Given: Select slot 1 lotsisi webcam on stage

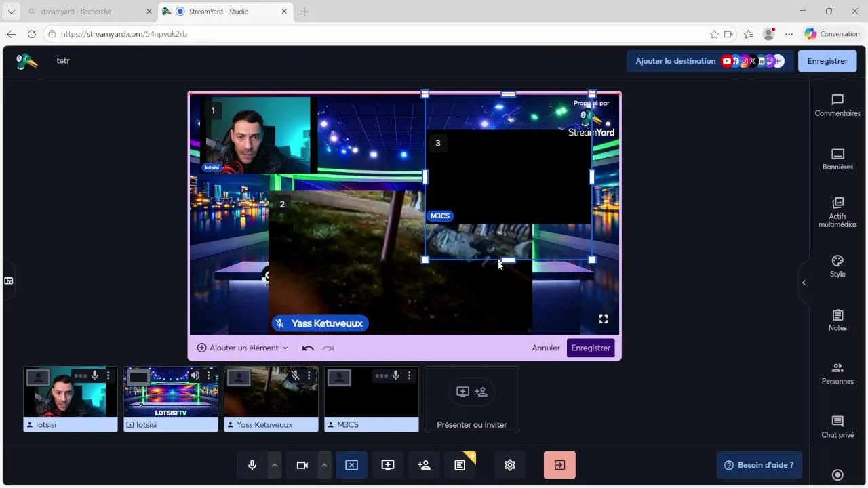Looking at the screenshot, I should [257, 136].
